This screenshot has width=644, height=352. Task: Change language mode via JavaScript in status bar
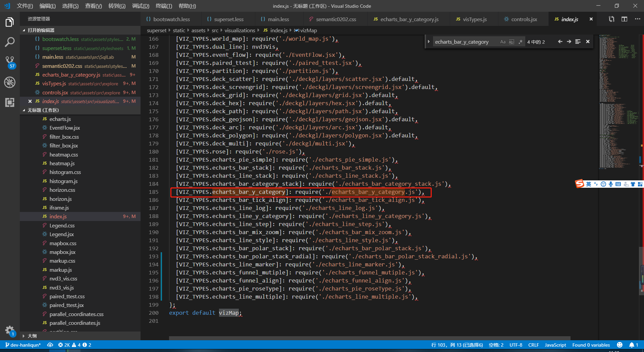(555, 345)
